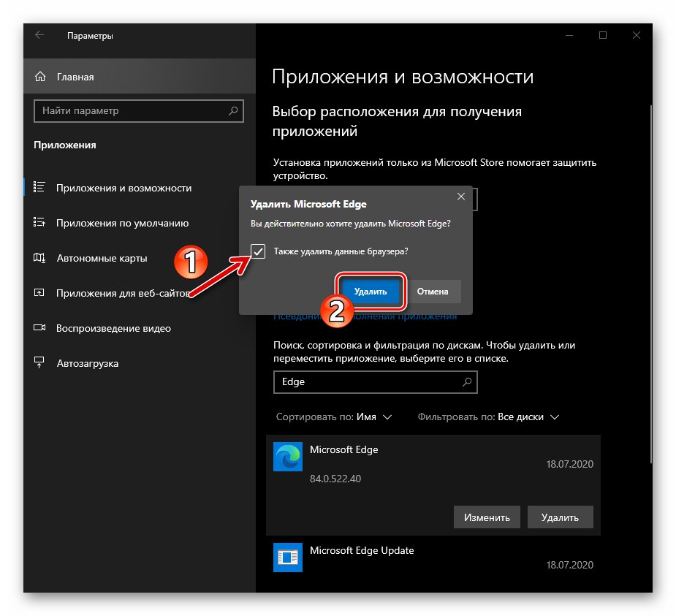676x616 pixels.
Task: Open the Главная home icon
Action: (40, 77)
